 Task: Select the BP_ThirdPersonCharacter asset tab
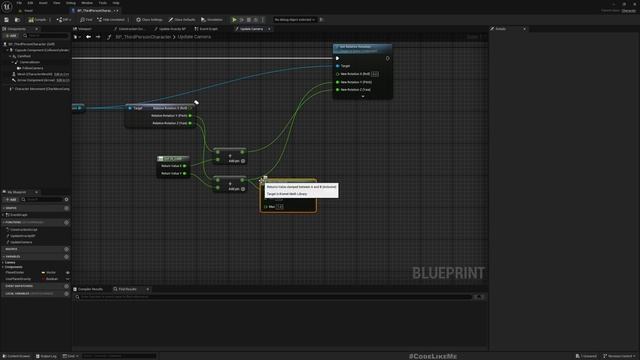(94, 11)
